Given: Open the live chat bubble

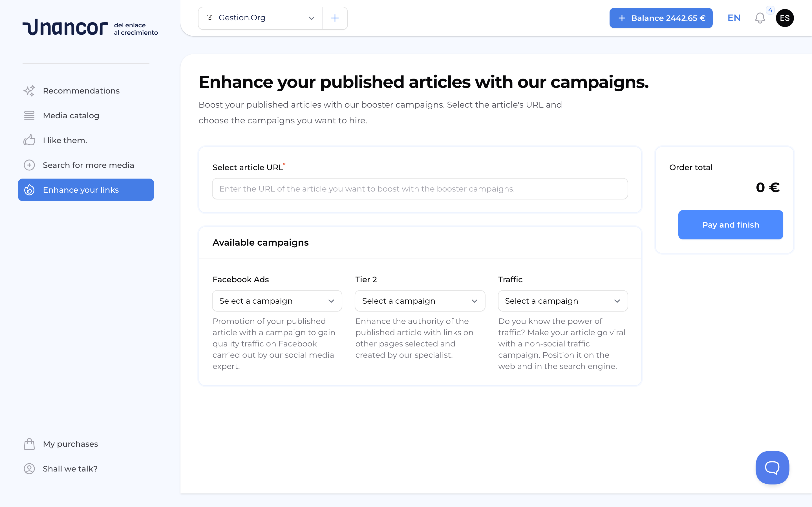Looking at the screenshot, I should tap(772, 468).
